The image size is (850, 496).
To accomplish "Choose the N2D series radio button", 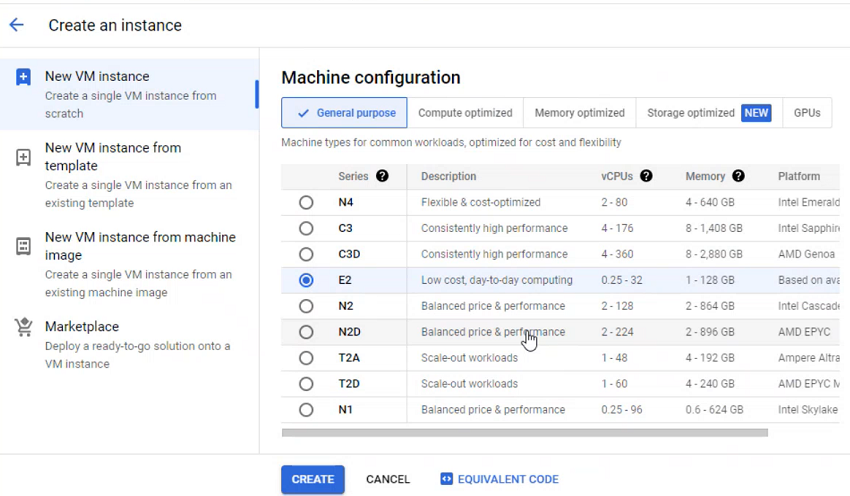I will coord(306,332).
